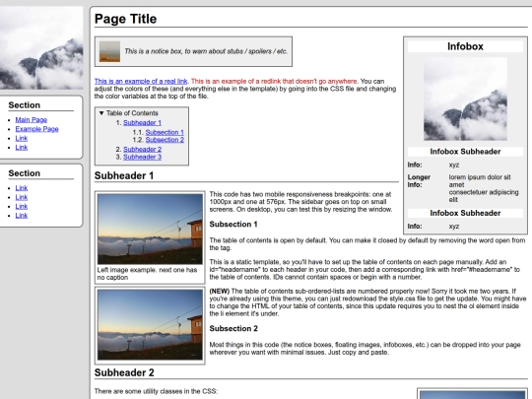
Task: Click the 'Subsection 1' heading
Action: pyautogui.click(x=233, y=225)
